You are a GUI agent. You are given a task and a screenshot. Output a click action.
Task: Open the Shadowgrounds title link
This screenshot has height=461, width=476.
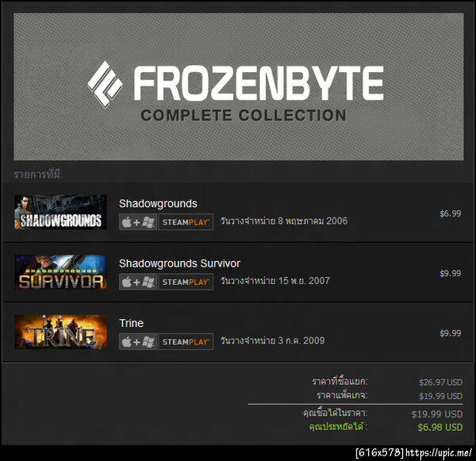pyautogui.click(x=158, y=203)
